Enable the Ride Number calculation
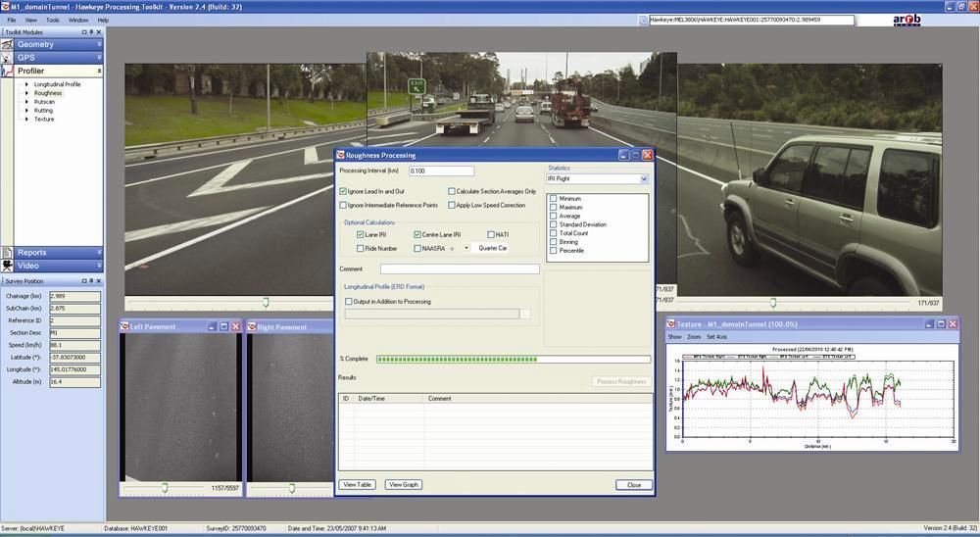Viewport: 980px width, 537px height. 360,248
